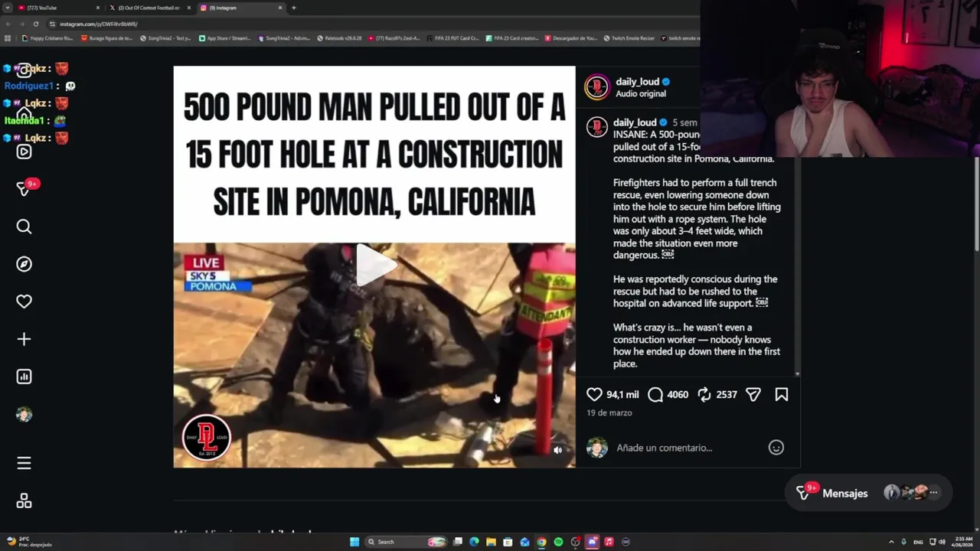Open the Explore compass icon
980x551 pixels.
click(24, 264)
